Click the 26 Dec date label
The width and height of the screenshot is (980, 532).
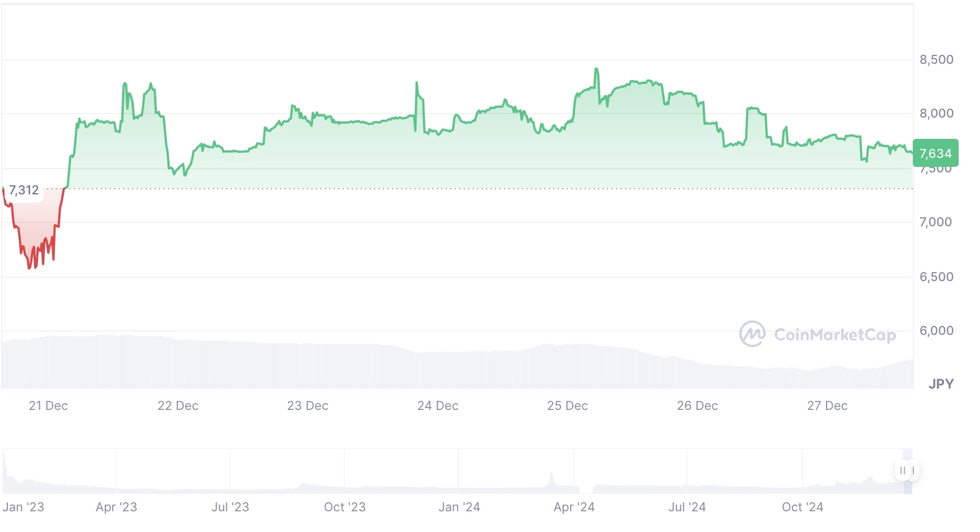coord(697,405)
